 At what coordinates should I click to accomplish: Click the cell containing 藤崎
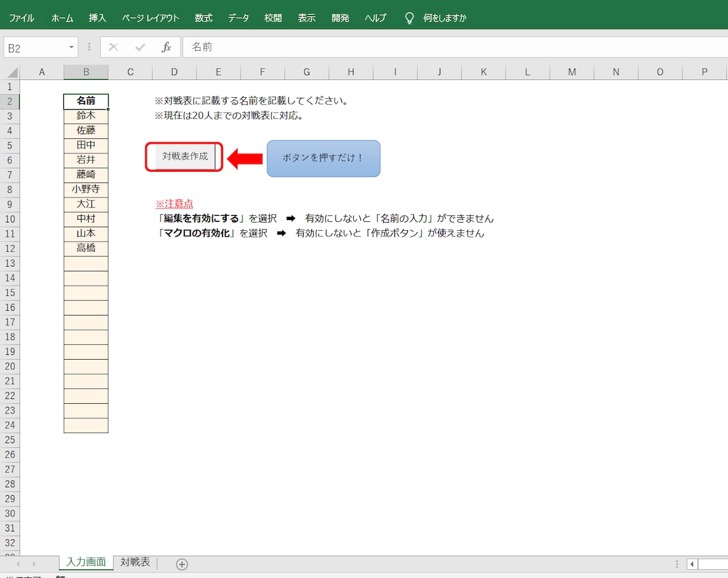(x=86, y=175)
